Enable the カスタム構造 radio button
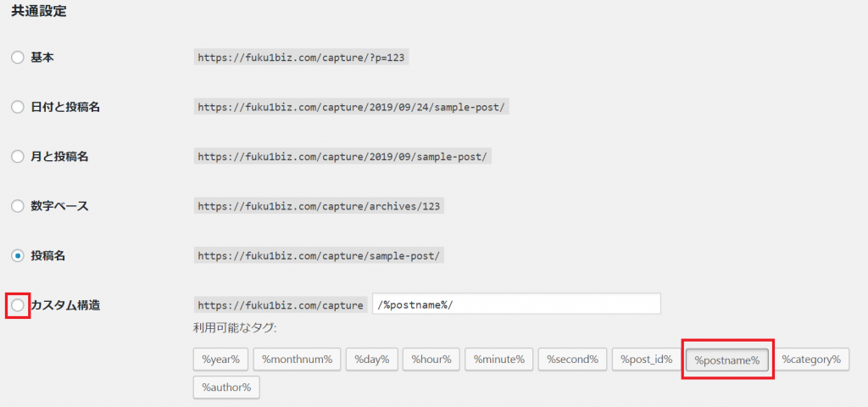The width and height of the screenshot is (868, 407). click(x=18, y=305)
